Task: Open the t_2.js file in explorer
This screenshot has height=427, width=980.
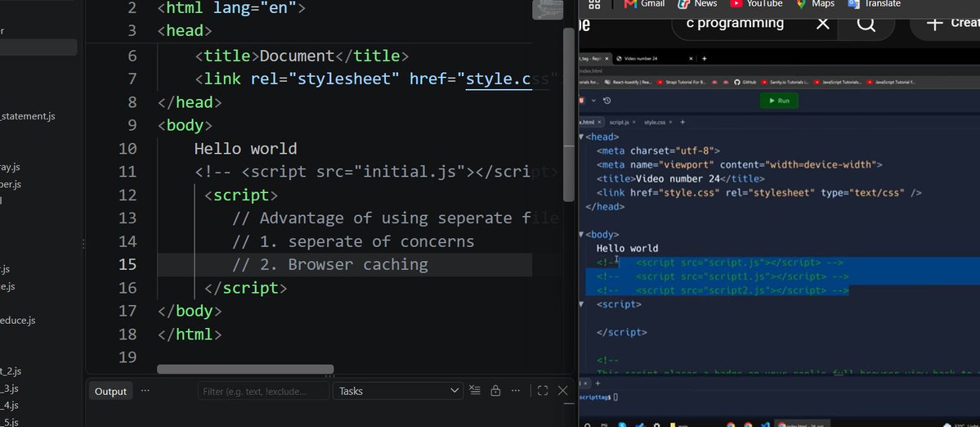Action: (x=11, y=371)
